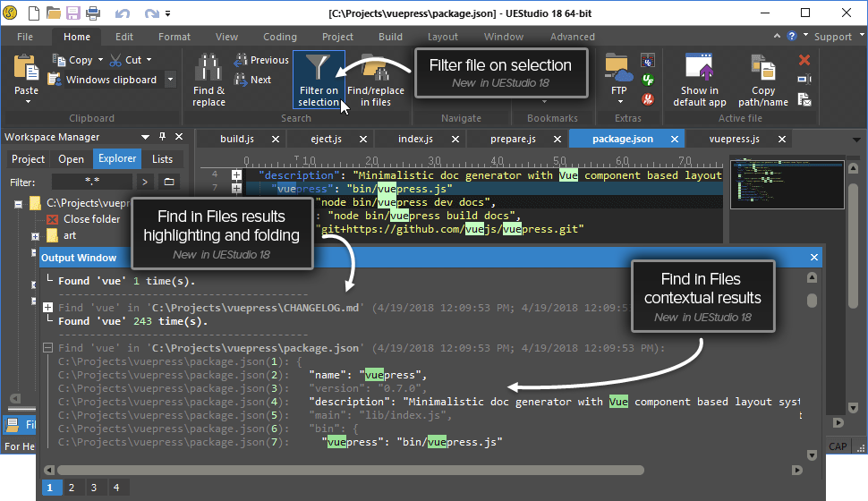Click Copy path/name icon

click(762, 67)
